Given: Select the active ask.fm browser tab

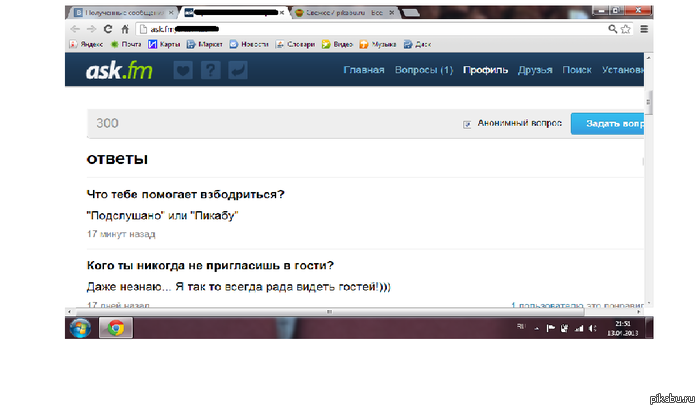Looking at the screenshot, I should [x=234, y=13].
